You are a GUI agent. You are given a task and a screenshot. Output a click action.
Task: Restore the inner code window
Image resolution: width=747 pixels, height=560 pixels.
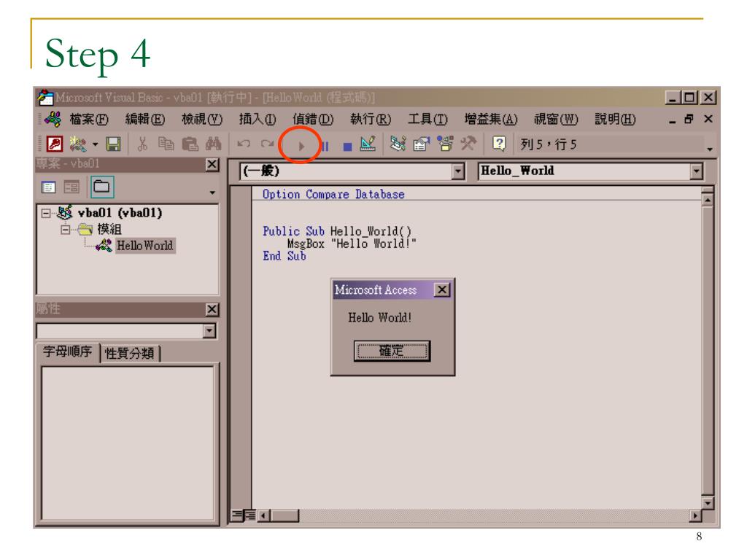coord(689,119)
